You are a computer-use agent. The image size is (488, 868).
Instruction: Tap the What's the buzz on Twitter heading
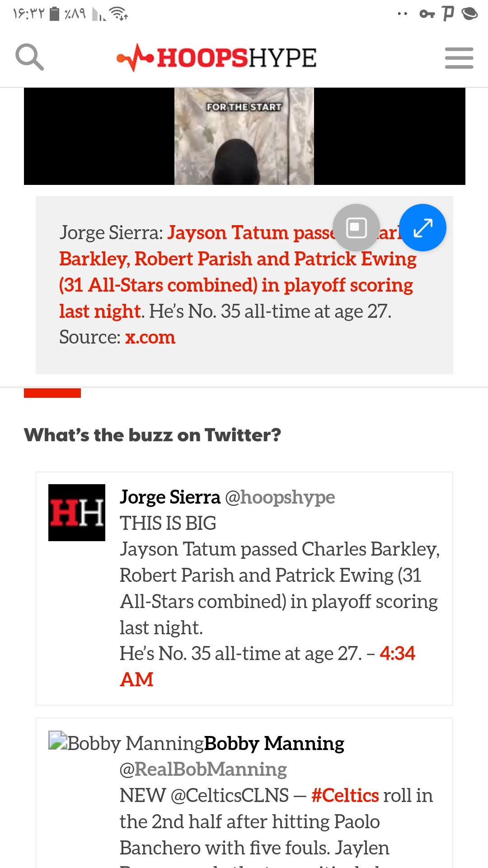tap(153, 435)
